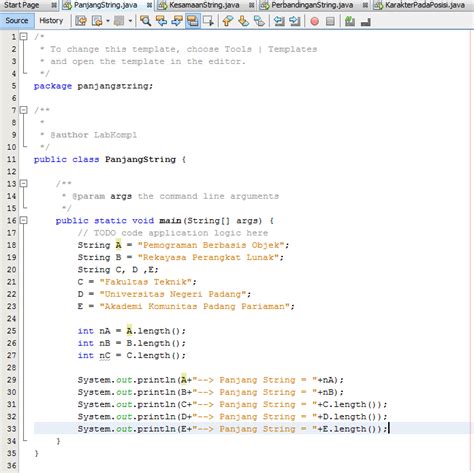The height and width of the screenshot is (473, 474).
Task: Click Find Previous Occurrence icon
Action: click(161, 21)
